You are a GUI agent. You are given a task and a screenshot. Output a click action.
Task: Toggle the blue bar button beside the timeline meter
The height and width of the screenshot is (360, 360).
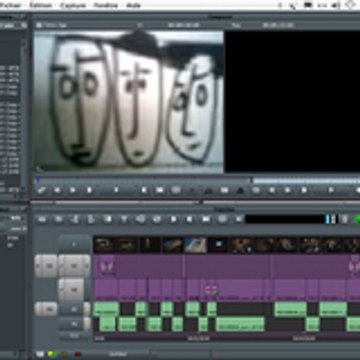click(328, 219)
